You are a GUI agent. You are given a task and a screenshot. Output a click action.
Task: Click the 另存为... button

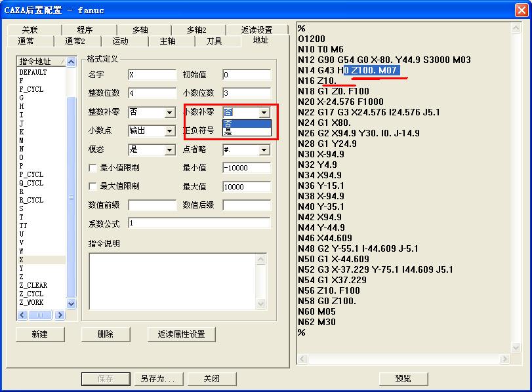pyautogui.click(x=159, y=378)
